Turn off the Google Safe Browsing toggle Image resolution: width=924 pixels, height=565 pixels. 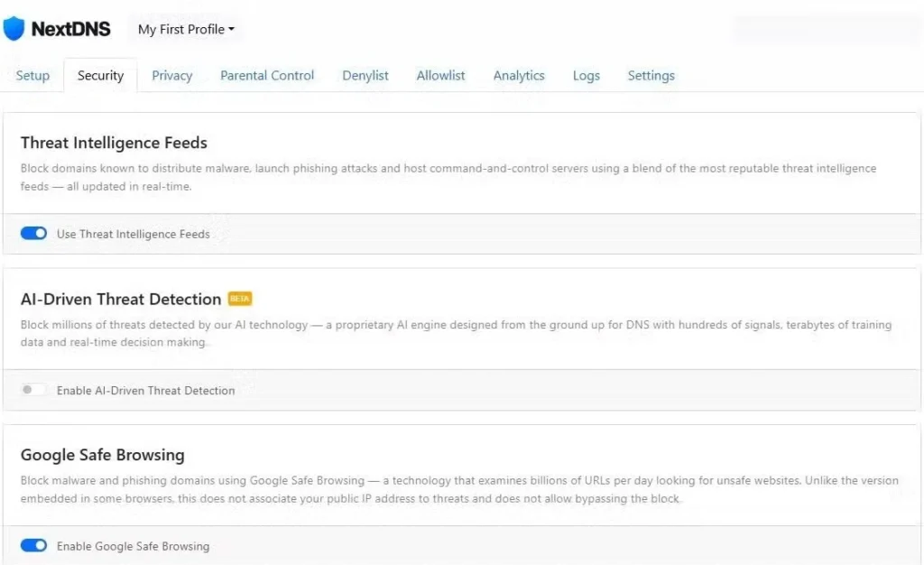pos(33,546)
